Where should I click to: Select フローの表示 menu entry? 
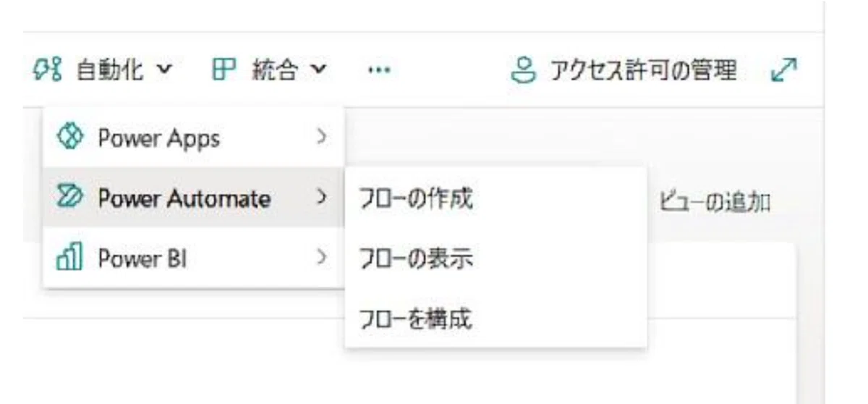click(x=495, y=258)
